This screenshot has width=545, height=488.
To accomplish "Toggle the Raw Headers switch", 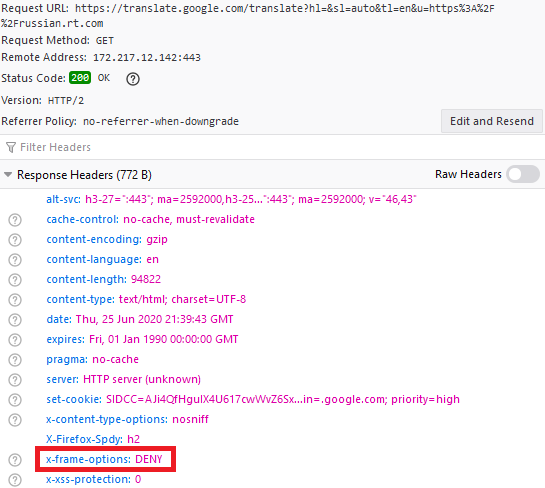I will (523, 174).
